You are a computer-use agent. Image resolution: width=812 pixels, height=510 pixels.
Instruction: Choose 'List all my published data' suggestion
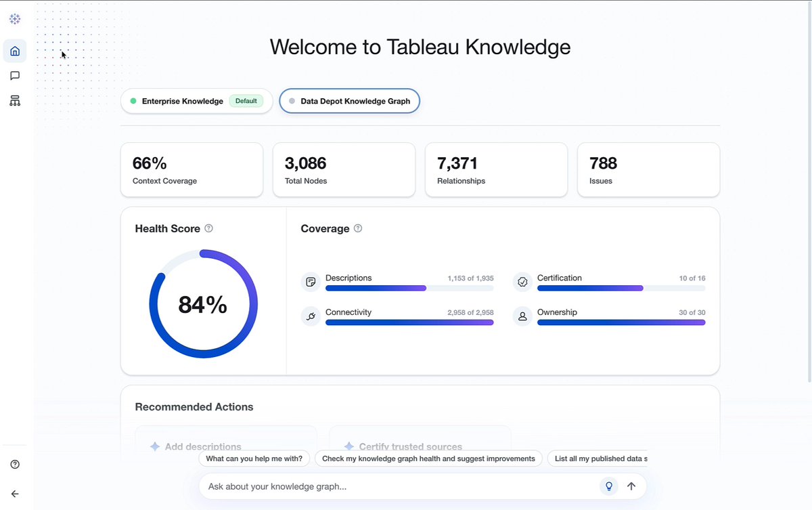(597, 459)
